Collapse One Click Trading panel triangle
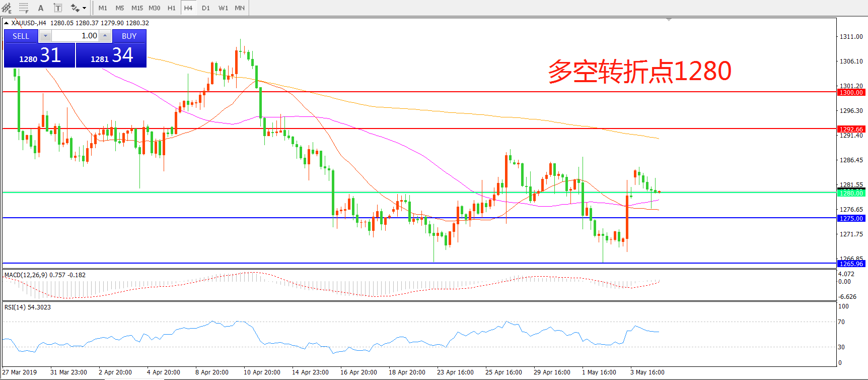The height and width of the screenshot is (380, 868). click(6, 23)
